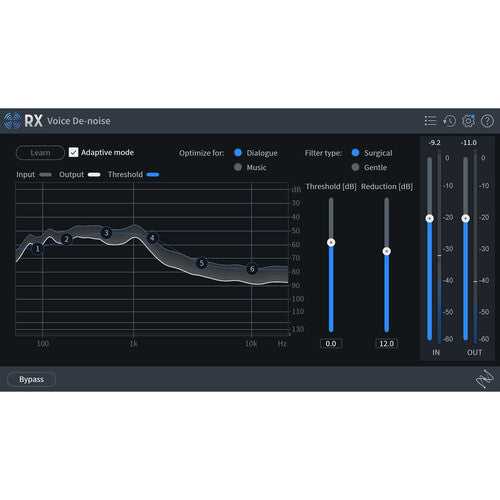Open the settings gear icon

click(468, 121)
